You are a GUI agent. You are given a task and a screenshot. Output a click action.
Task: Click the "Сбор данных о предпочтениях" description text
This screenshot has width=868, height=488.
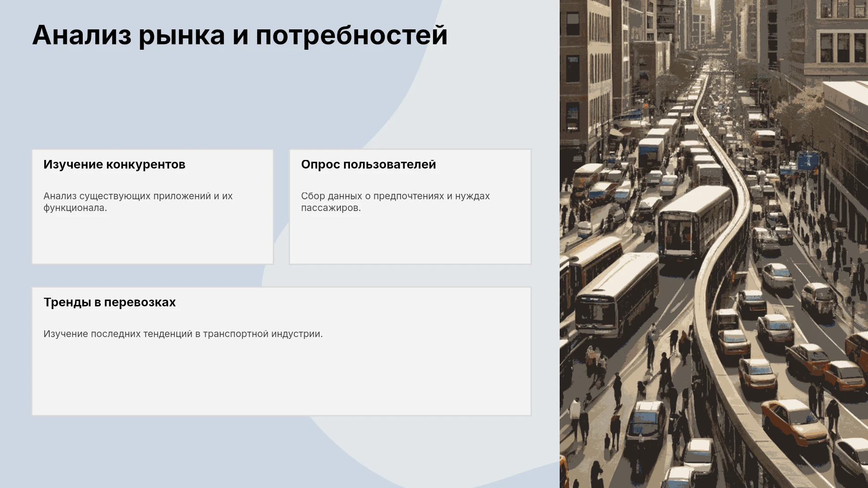396,202
